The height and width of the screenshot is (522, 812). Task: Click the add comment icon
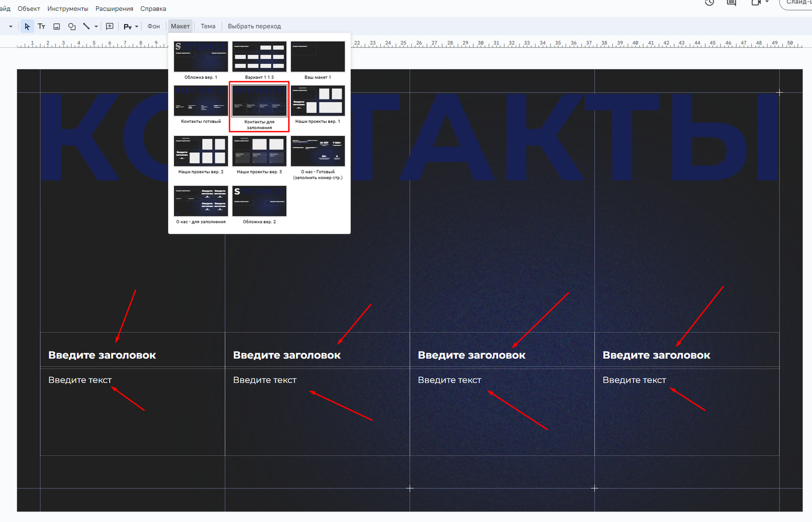[x=110, y=26]
